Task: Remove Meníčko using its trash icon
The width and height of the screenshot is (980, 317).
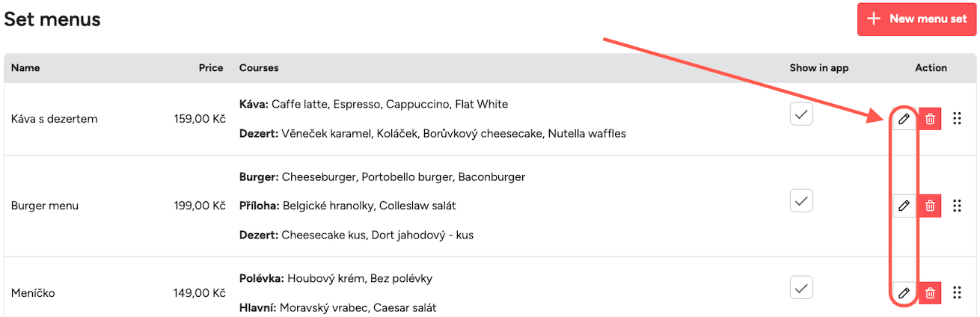Action: click(930, 293)
